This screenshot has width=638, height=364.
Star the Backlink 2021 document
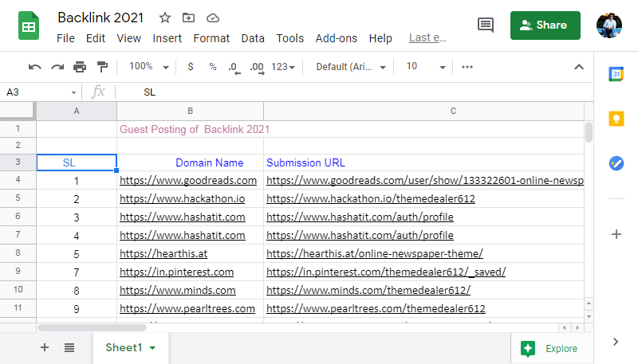(x=165, y=18)
